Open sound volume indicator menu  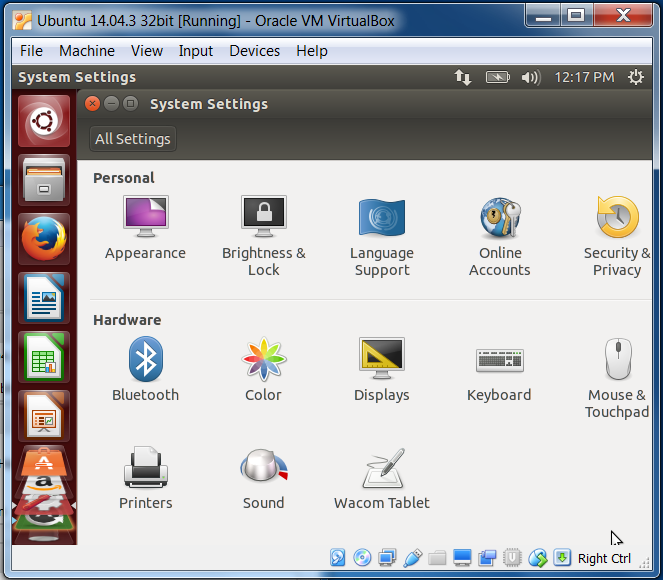coord(531,77)
